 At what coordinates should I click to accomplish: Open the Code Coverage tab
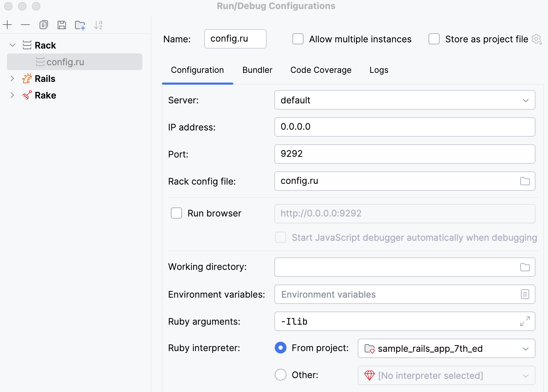click(x=321, y=70)
